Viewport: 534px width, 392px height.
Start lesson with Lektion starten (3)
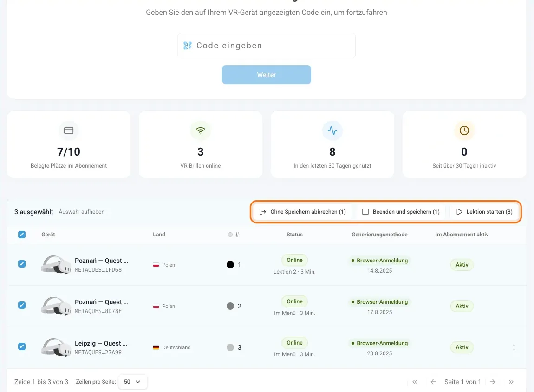click(x=484, y=212)
